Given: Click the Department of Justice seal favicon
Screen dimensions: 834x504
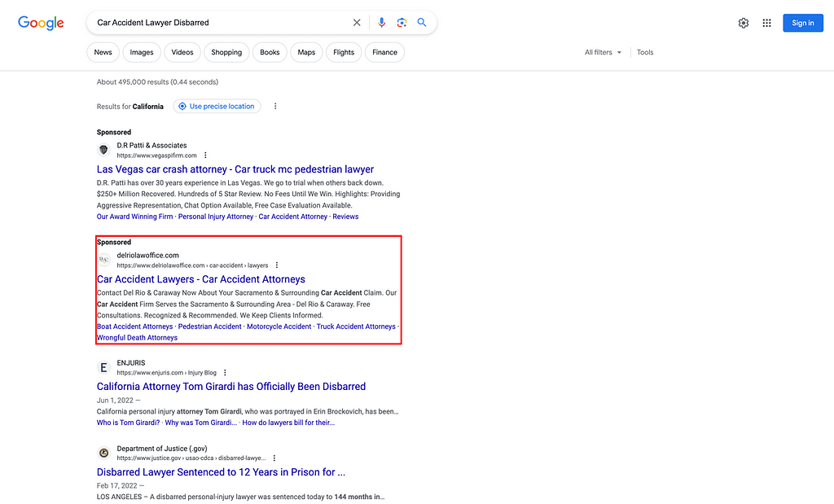Looking at the screenshot, I should coord(103,453).
